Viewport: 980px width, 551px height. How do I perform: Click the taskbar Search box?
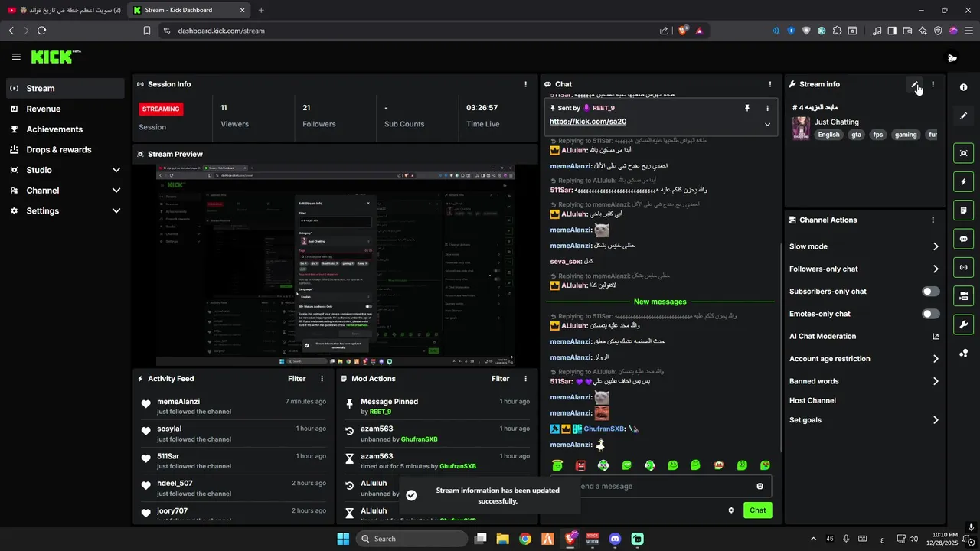(412, 539)
